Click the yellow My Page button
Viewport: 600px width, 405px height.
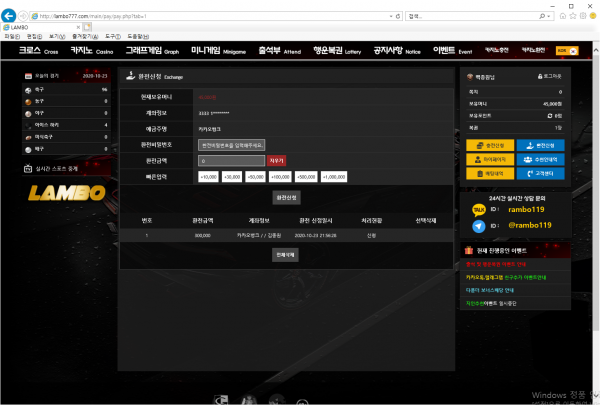coord(490,160)
